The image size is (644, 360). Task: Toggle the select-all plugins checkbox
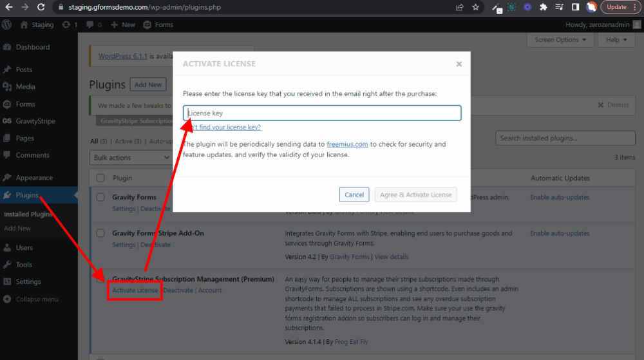pos(100,178)
